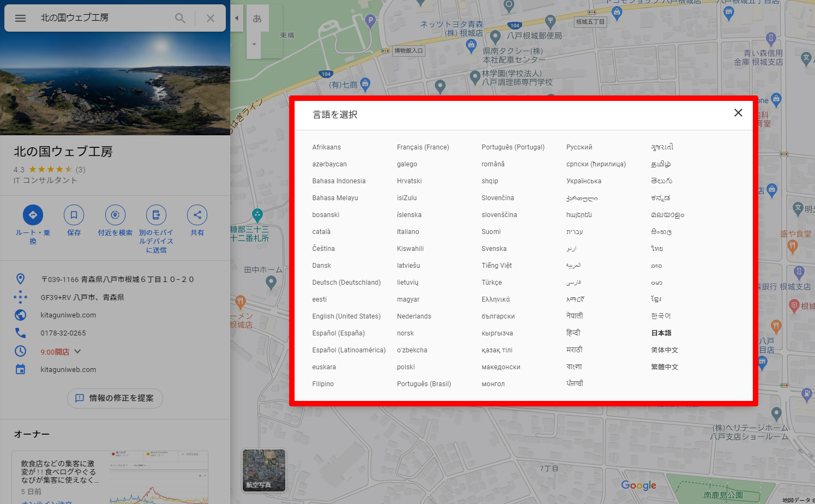
Task: Select Русский language
Action: tap(579, 147)
